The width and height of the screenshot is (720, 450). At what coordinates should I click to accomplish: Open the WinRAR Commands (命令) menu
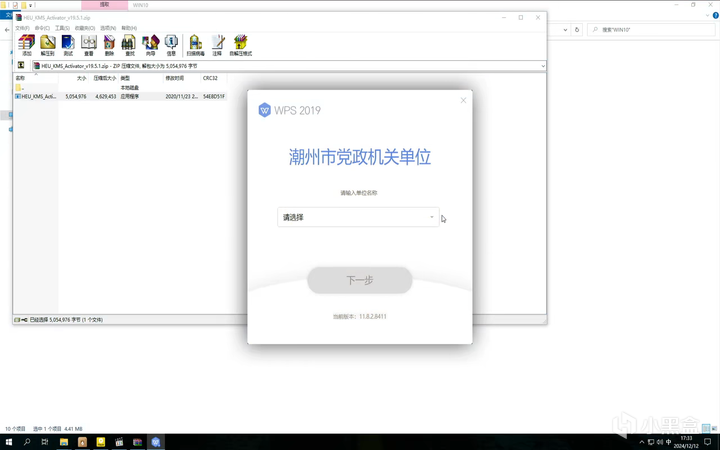click(x=42, y=28)
